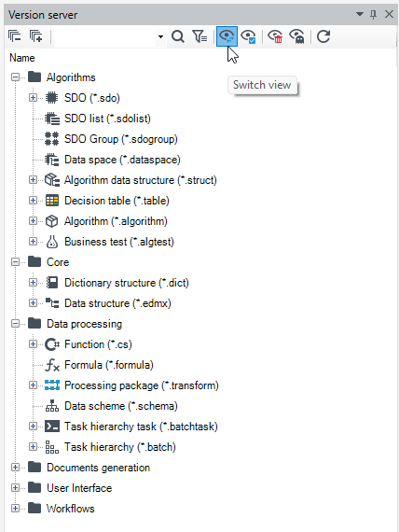This screenshot has height=532, width=399.
Task: Click the Core folder icon
Action: (x=34, y=261)
